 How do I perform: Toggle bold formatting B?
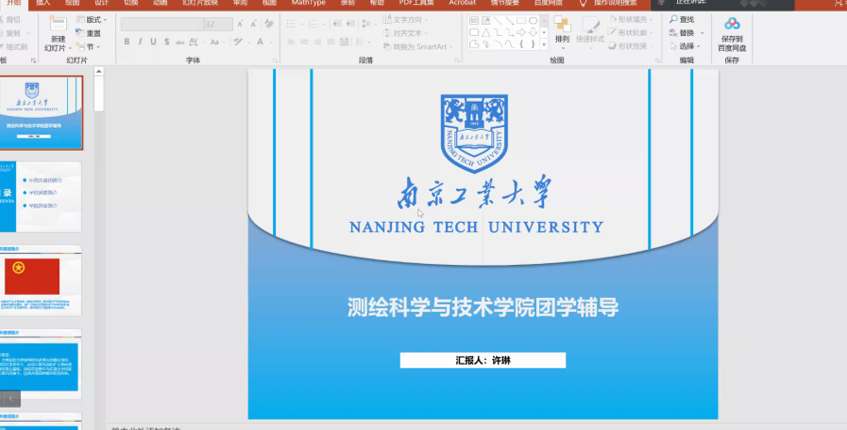coord(127,42)
